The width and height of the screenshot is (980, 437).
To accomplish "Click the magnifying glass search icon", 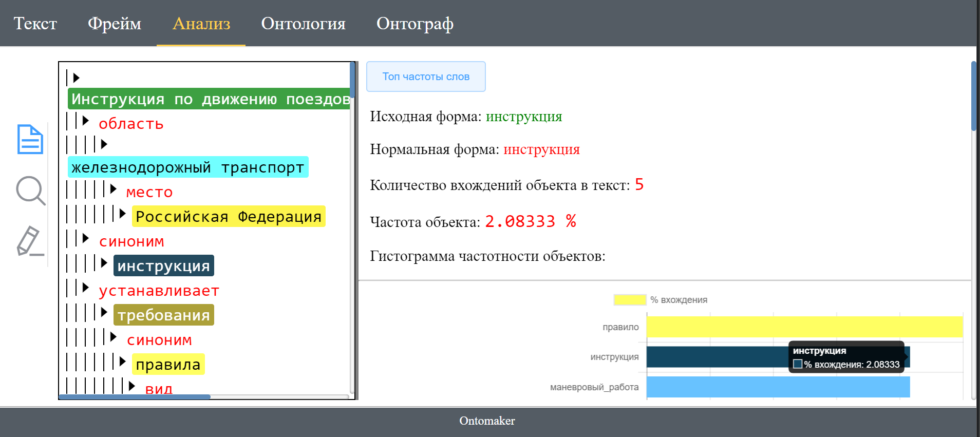I will coord(31,191).
